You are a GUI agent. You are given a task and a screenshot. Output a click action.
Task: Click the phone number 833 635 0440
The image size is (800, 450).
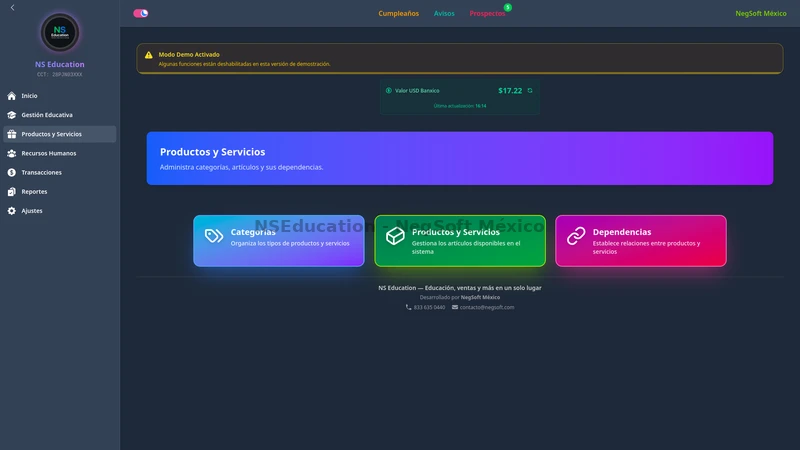click(x=429, y=307)
